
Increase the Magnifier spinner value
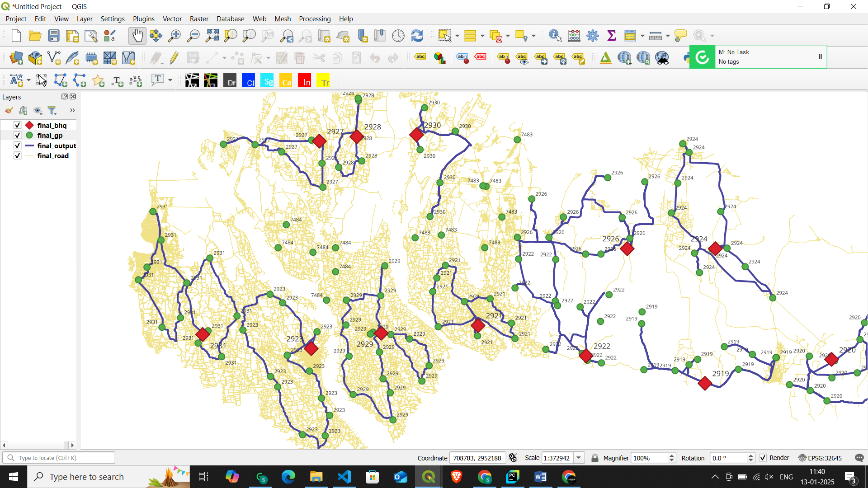click(672, 455)
